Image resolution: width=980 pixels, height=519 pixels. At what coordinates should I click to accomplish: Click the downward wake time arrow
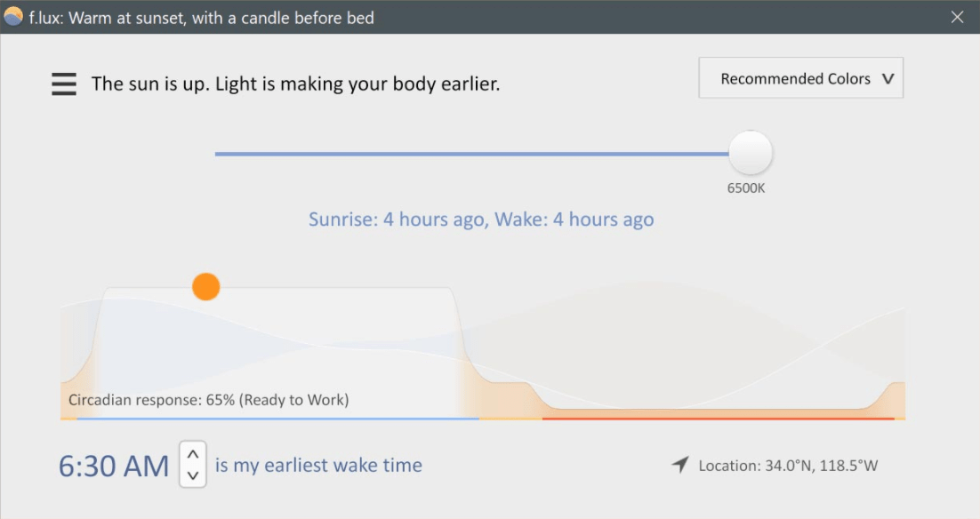click(192, 476)
